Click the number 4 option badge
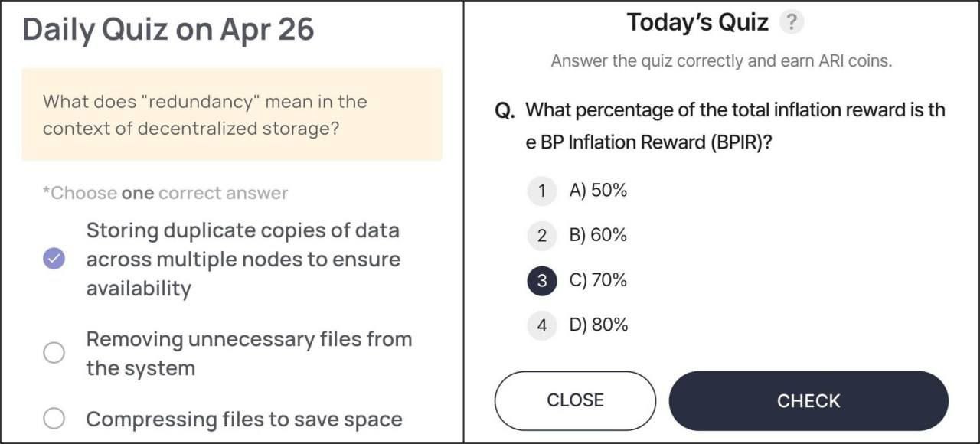 (x=542, y=325)
